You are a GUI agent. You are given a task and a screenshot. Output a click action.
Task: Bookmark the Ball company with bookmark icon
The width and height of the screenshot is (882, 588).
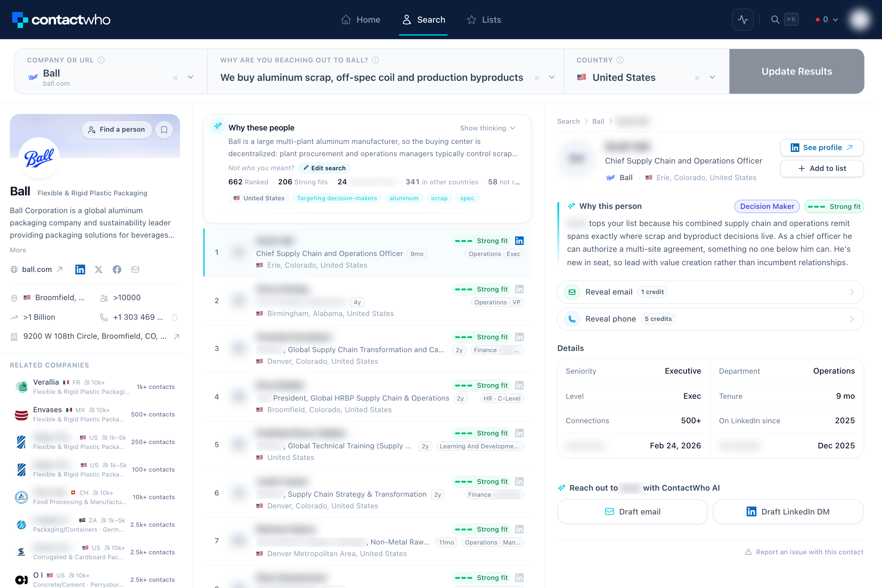pyautogui.click(x=164, y=130)
